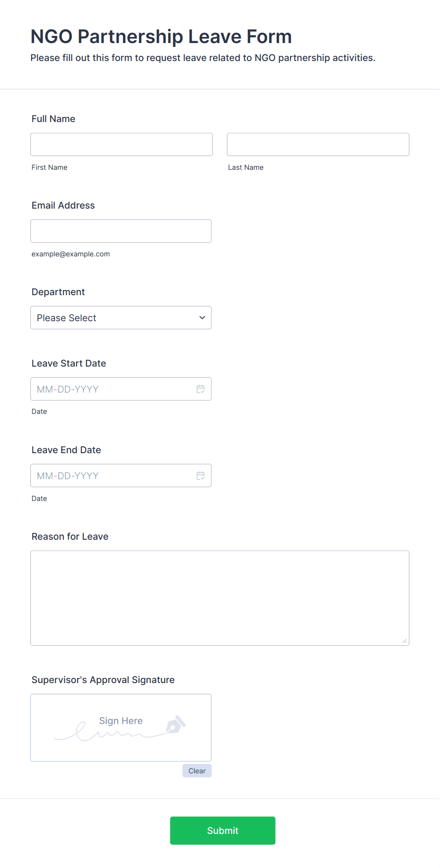Click the 'Reason for Leave' label
The width and height of the screenshot is (440, 868).
[x=70, y=536]
